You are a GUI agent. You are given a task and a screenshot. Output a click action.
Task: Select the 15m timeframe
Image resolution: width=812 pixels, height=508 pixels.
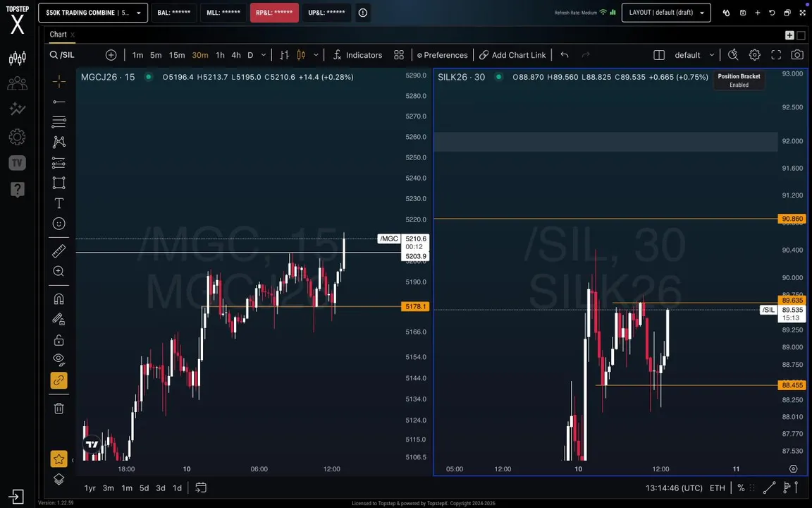177,55
